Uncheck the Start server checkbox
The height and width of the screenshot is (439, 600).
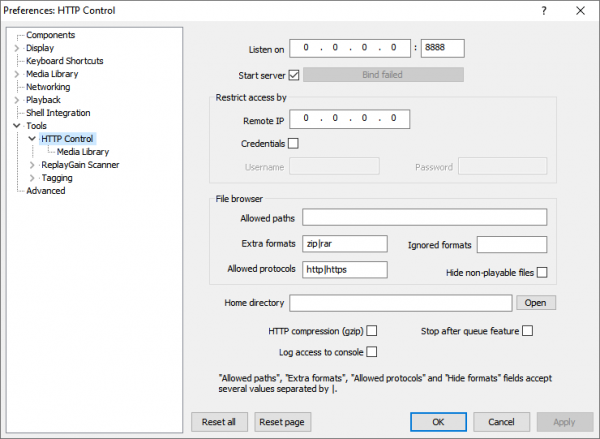click(294, 75)
